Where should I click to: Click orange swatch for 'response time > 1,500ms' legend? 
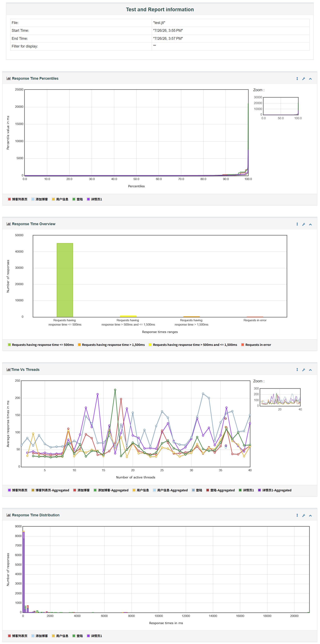point(79,345)
